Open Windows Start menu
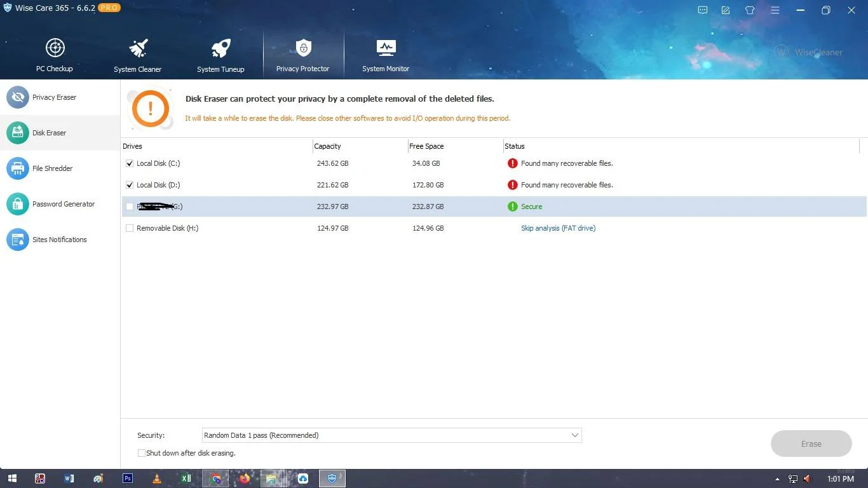 click(11, 478)
